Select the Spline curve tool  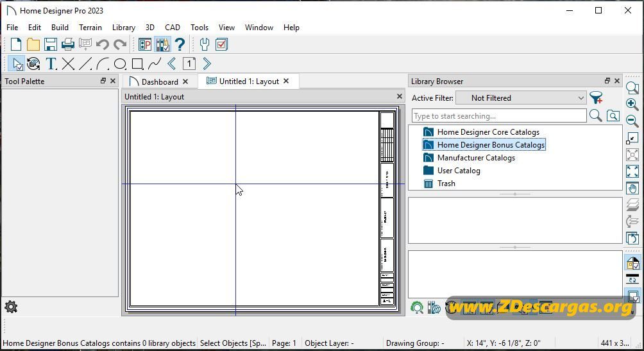tap(155, 64)
